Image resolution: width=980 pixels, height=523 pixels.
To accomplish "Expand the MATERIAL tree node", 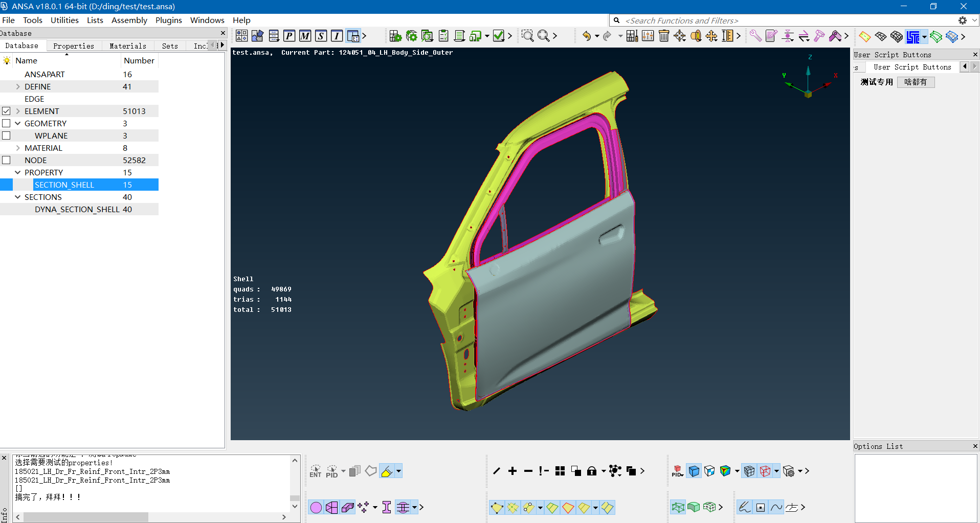I will click(x=18, y=148).
